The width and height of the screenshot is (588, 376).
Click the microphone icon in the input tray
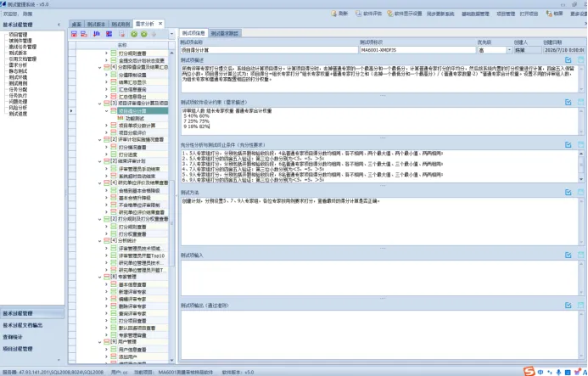coord(558,373)
